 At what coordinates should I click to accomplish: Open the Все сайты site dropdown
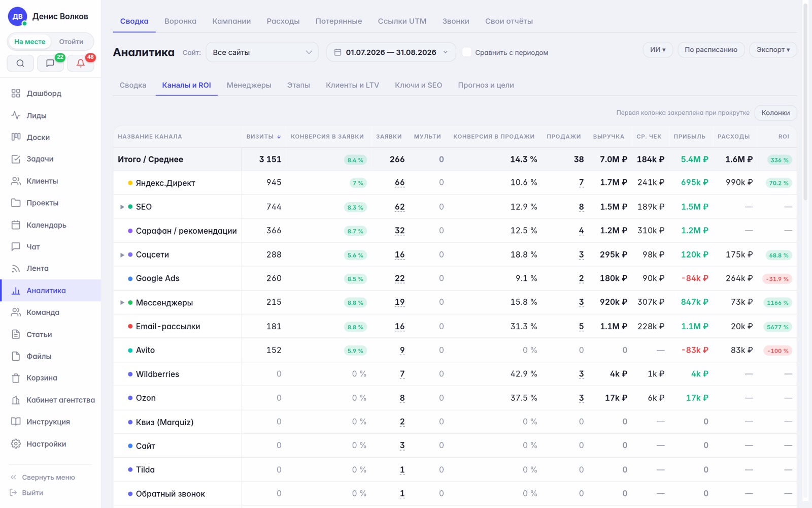point(262,52)
